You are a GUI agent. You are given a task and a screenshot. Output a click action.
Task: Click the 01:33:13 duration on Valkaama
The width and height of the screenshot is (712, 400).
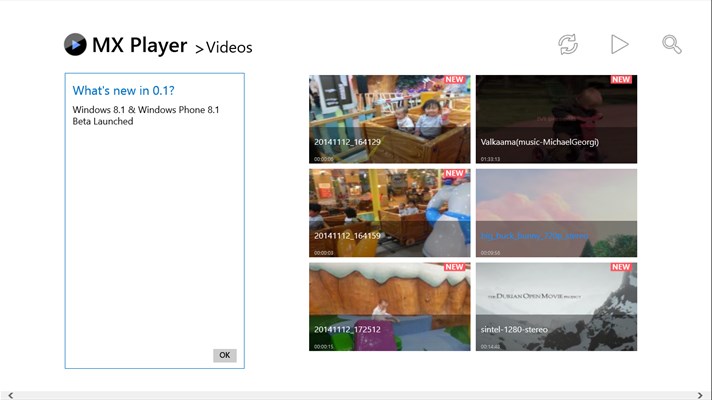490,159
